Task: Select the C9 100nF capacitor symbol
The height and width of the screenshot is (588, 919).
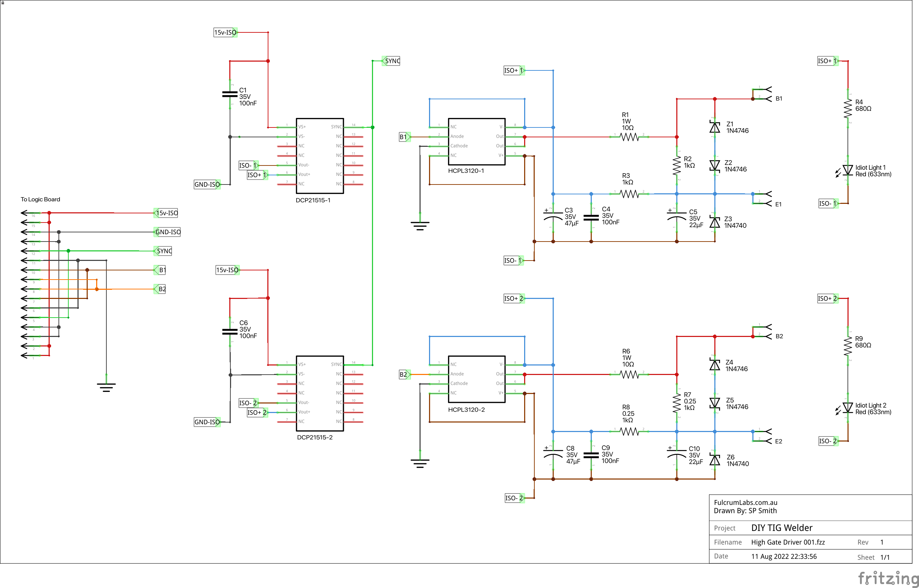Action: pos(591,455)
